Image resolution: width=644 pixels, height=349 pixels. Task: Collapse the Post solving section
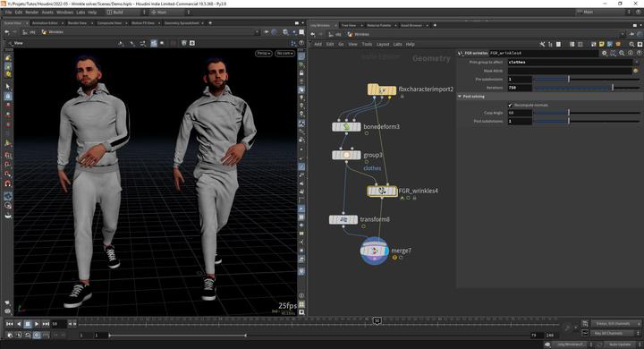pos(460,96)
